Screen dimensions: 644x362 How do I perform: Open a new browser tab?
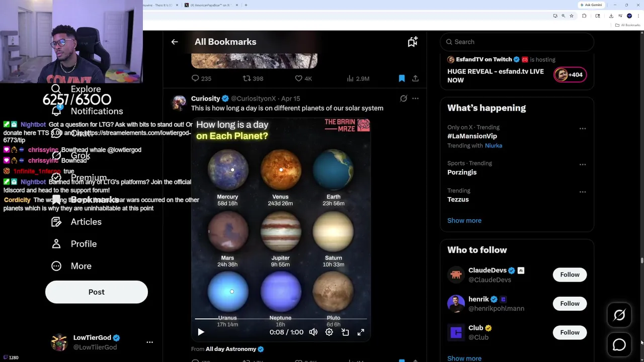click(246, 5)
